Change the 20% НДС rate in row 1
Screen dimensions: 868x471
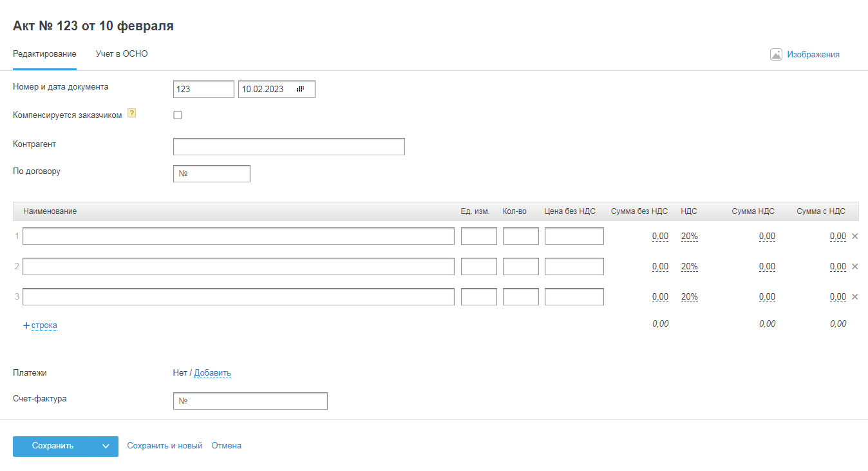pos(689,236)
